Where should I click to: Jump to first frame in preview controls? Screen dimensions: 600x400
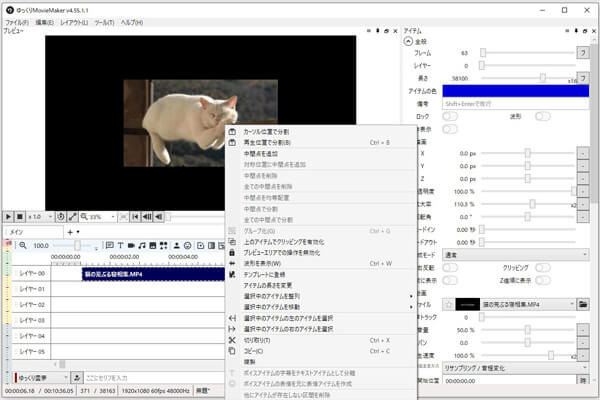point(135,217)
